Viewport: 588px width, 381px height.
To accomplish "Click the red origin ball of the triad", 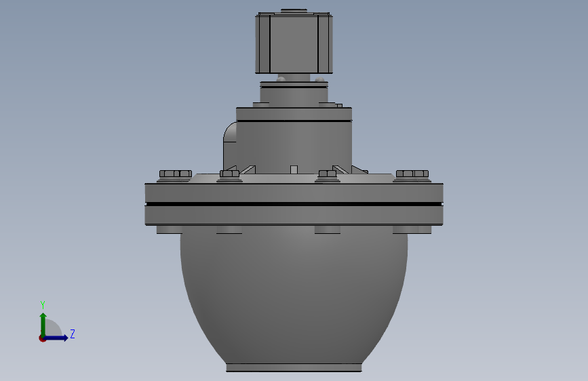I will [42, 338].
